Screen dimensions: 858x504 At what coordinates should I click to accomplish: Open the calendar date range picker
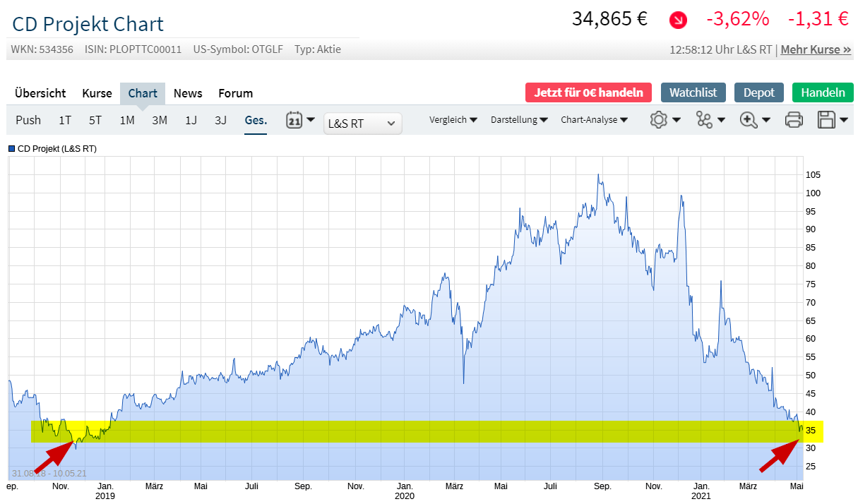pos(300,120)
